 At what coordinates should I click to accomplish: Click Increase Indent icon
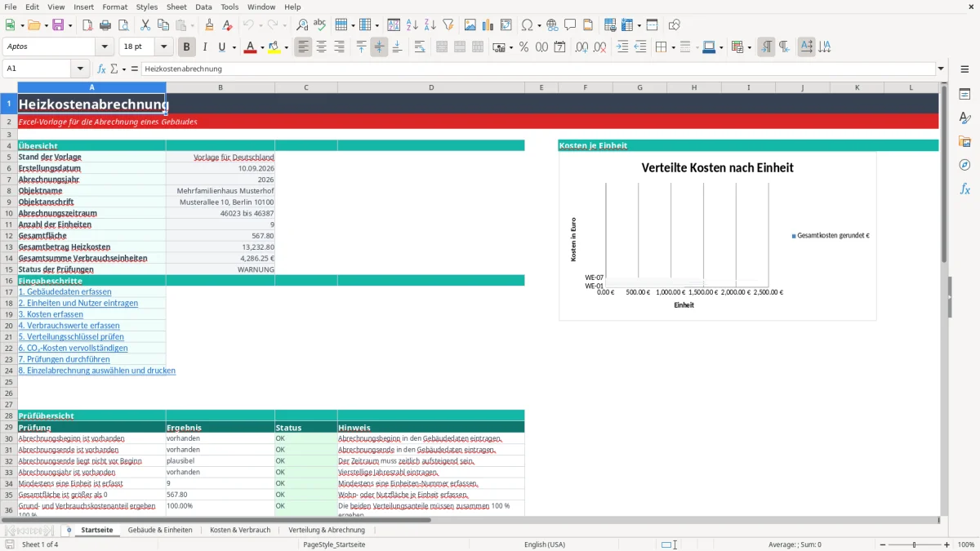622,47
